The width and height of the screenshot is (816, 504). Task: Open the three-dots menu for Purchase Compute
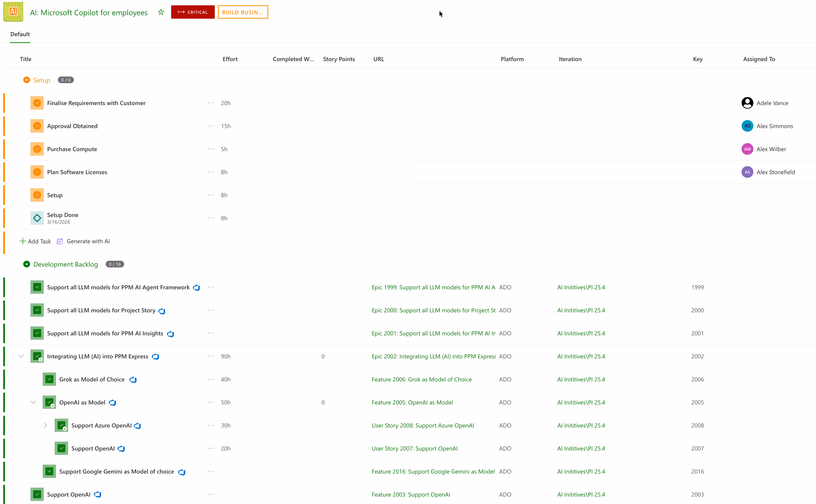211,149
